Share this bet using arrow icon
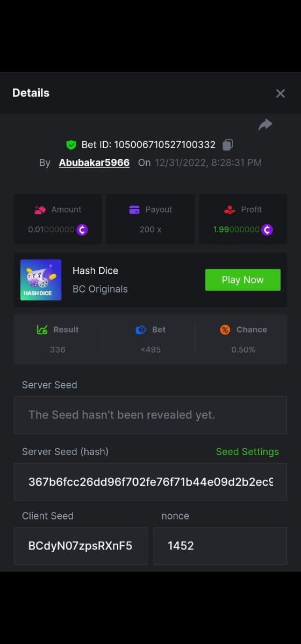 [x=265, y=125]
